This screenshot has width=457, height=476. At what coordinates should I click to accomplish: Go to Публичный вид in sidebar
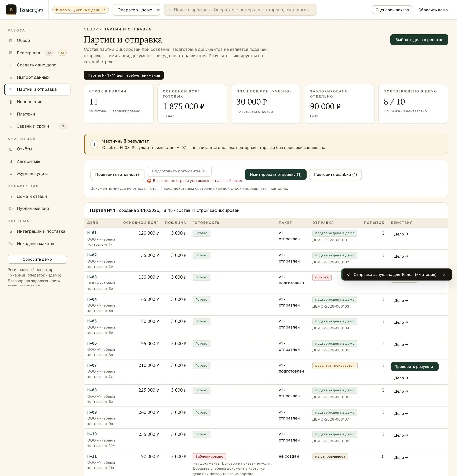[x=37, y=209]
